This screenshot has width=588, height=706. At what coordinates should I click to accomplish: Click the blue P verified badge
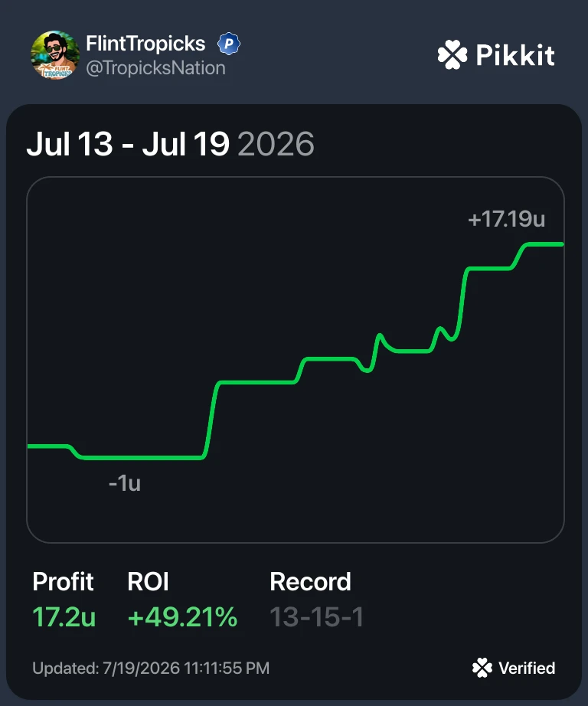click(229, 44)
